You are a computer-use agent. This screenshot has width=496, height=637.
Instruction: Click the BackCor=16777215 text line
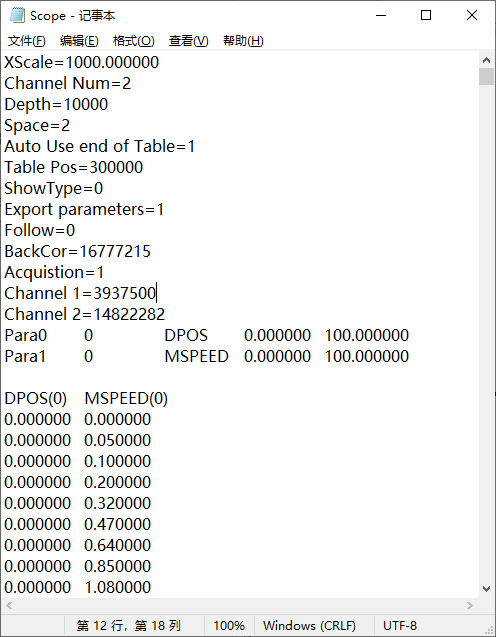tap(77, 251)
